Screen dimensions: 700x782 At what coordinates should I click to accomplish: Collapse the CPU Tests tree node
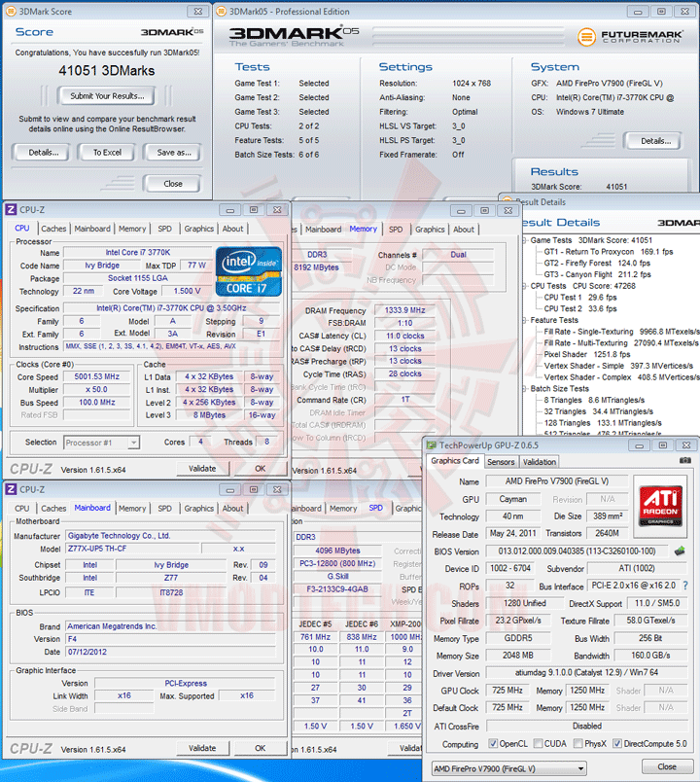pos(525,286)
